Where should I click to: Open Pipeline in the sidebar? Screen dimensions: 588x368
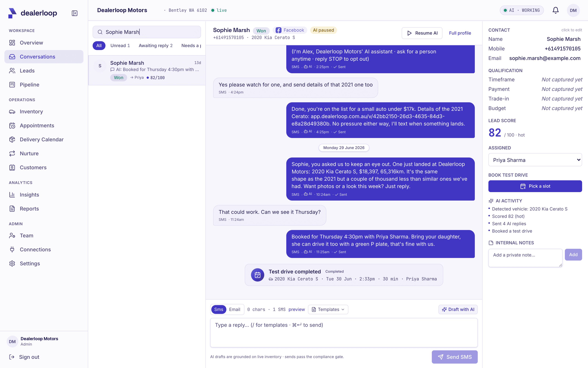[44, 85]
